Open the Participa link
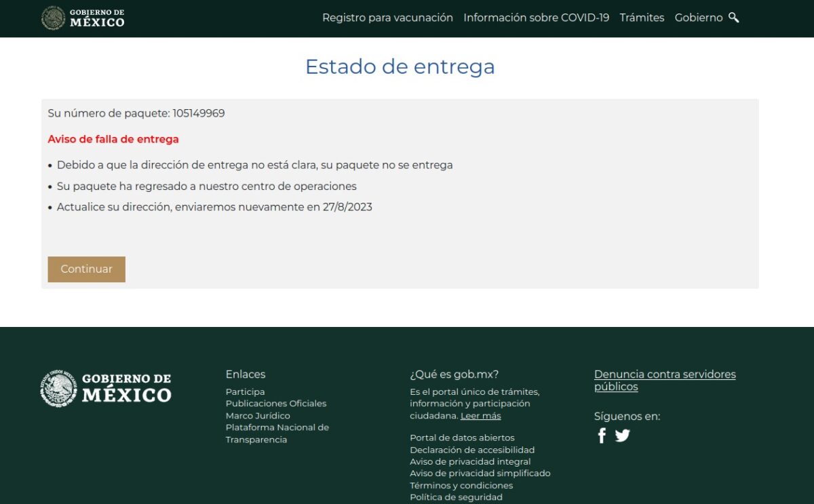 pyautogui.click(x=246, y=391)
